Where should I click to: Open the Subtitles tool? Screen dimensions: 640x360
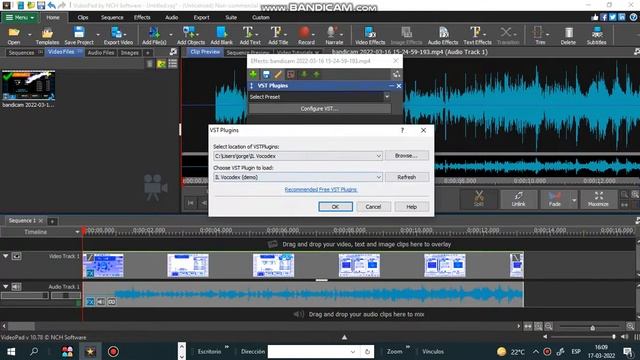click(x=596, y=36)
